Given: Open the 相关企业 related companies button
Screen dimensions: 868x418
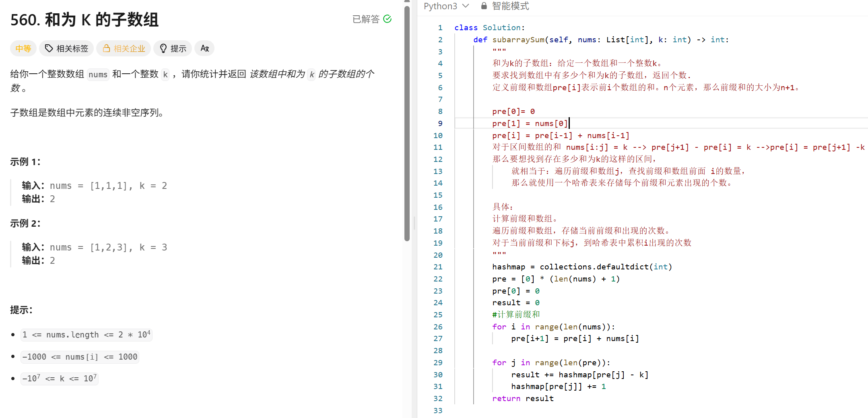Looking at the screenshot, I should pos(124,48).
